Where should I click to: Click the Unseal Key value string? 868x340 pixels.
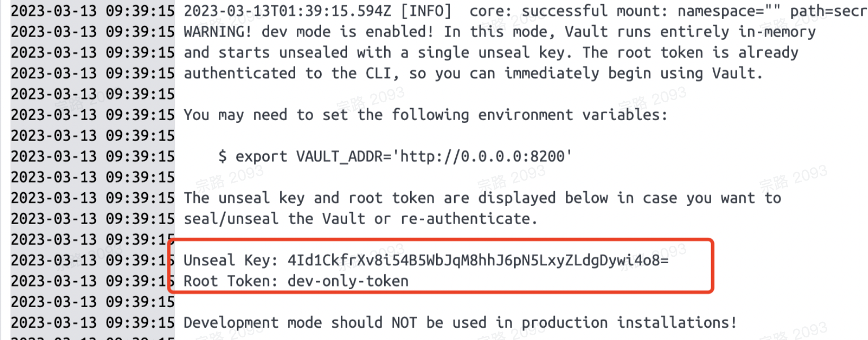(x=478, y=261)
